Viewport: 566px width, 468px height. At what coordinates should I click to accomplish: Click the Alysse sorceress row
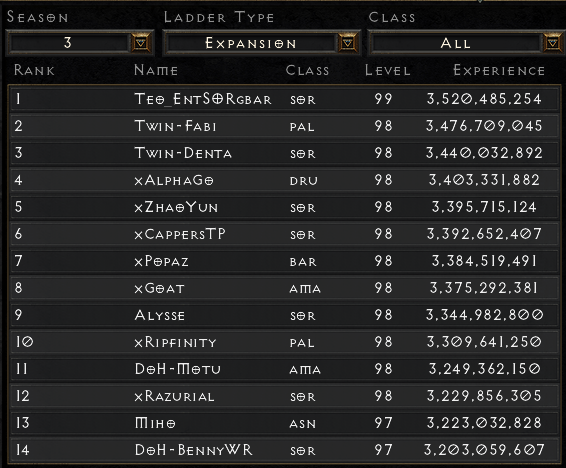pos(284,315)
